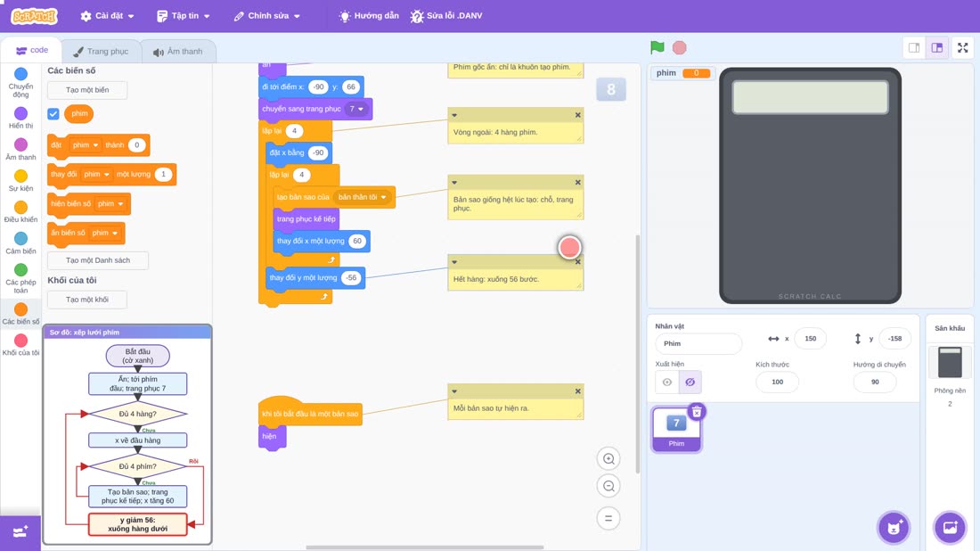Image resolution: width=980 pixels, height=551 pixels.
Task: Open the Hướng dẫn tutorials
Action: pyautogui.click(x=369, y=16)
